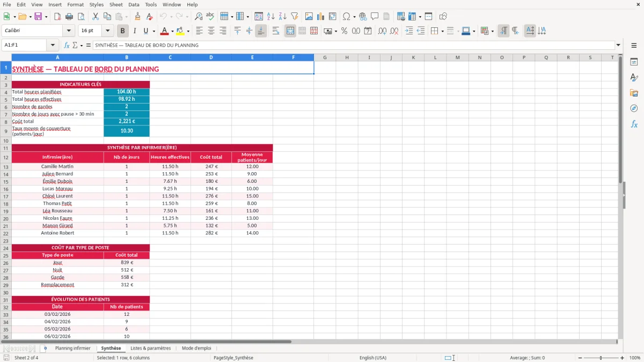Viewport: 644px width, 362px height.
Task: Click the Print icon
Action: click(x=69, y=17)
